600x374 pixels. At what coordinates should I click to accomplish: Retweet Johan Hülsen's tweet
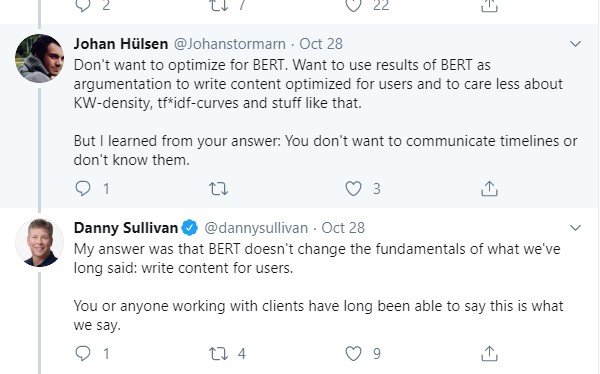click(x=218, y=189)
